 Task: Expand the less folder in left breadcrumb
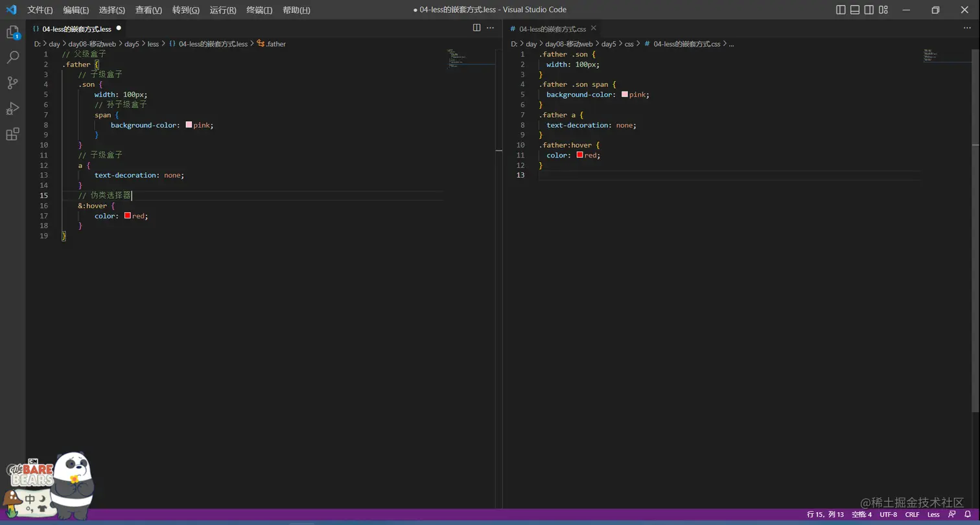pyautogui.click(x=153, y=44)
